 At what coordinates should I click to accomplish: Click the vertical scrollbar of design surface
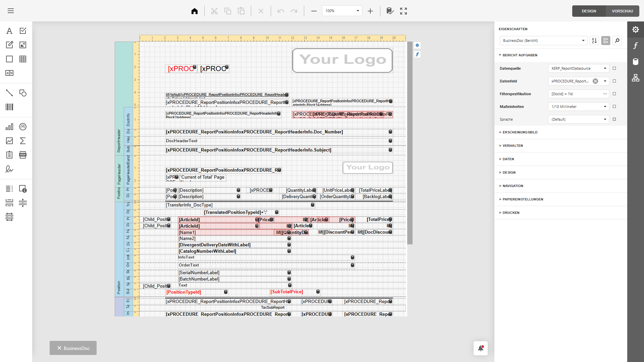(x=410, y=142)
